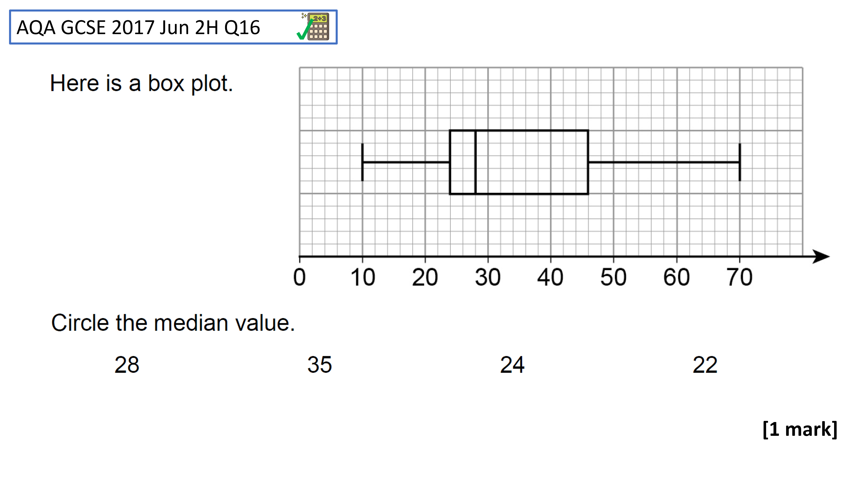Viewport: 868px width, 488px height.
Task: Select answer option 24
Action: pos(512,365)
